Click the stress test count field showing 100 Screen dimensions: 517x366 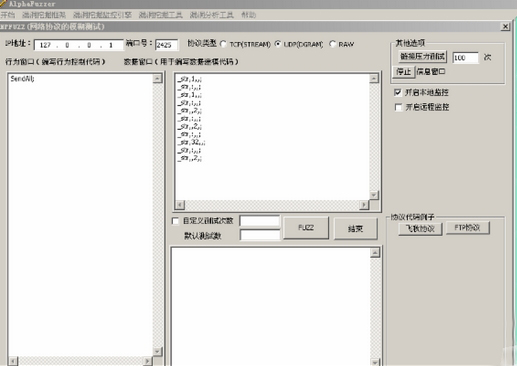tap(465, 58)
